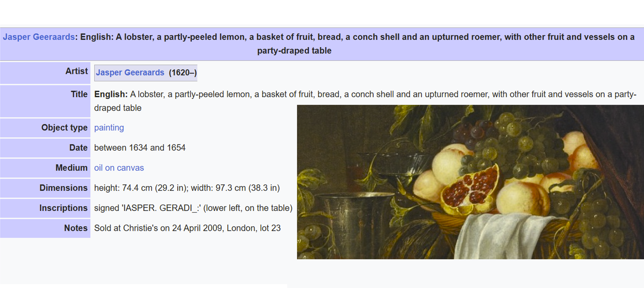Image resolution: width=644 pixels, height=288 pixels.
Task: Click the Sold at Christie's notes text
Action: (x=187, y=228)
